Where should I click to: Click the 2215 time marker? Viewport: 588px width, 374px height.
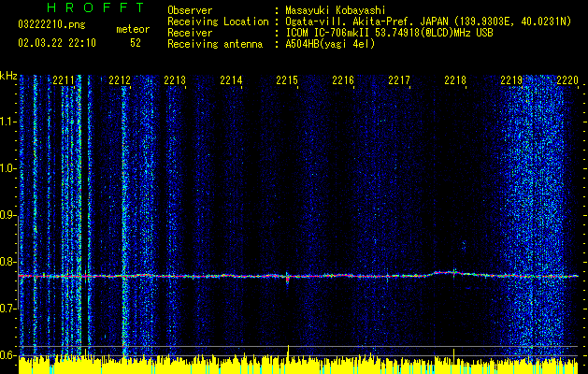tap(287, 80)
